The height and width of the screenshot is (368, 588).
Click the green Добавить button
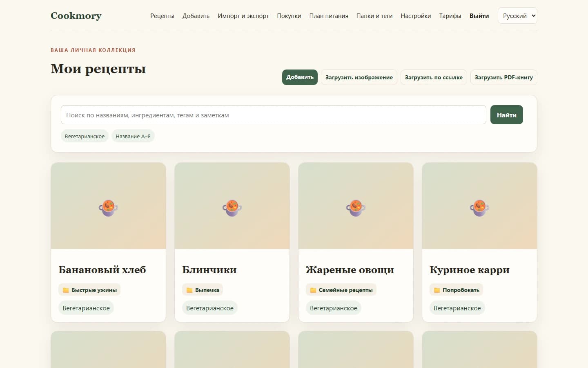pyautogui.click(x=300, y=77)
